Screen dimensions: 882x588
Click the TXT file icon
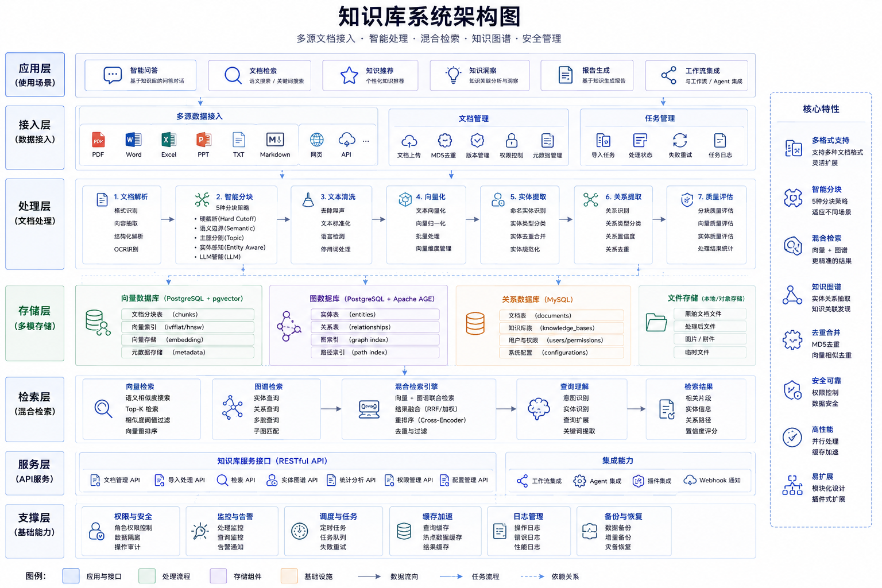pyautogui.click(x=239, y=140)
